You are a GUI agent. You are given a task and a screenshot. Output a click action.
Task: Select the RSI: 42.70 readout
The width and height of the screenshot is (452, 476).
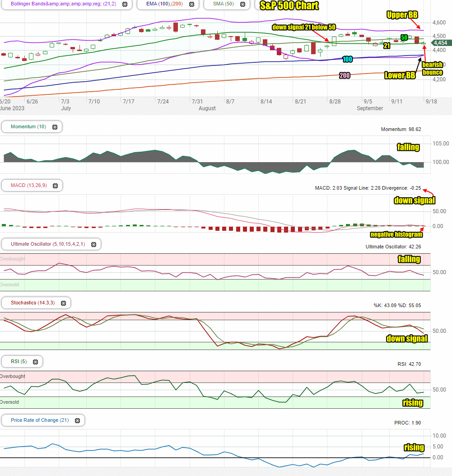[x=409, y=364]
